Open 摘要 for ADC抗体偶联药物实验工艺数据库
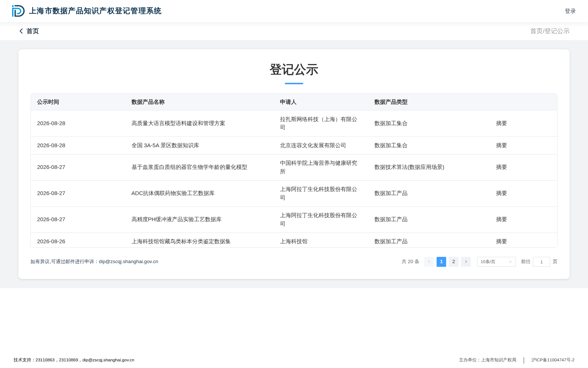This screenshot has width=588, height=368. (x=501, y=193)
